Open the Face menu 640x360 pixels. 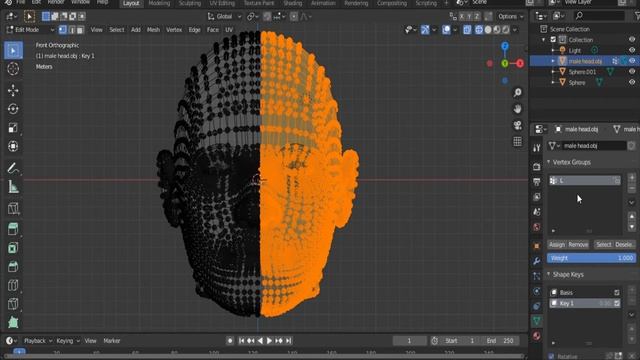click(212, 30)
